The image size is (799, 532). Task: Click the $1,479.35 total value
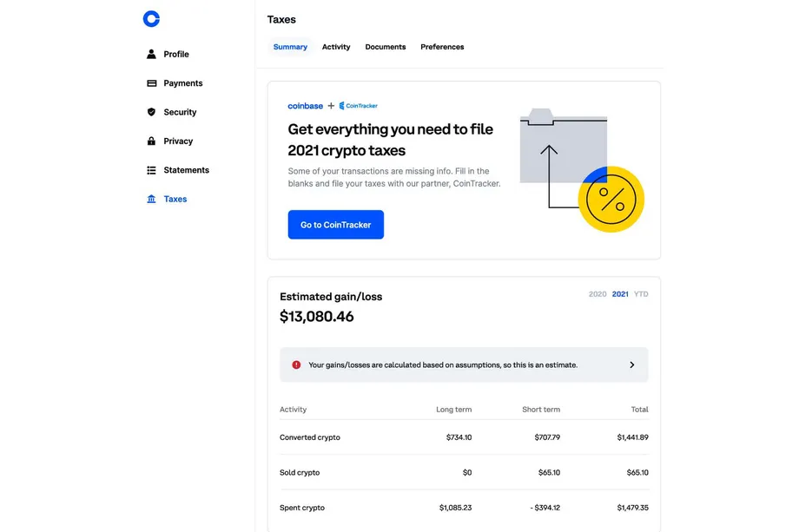[x=632, y=508]
